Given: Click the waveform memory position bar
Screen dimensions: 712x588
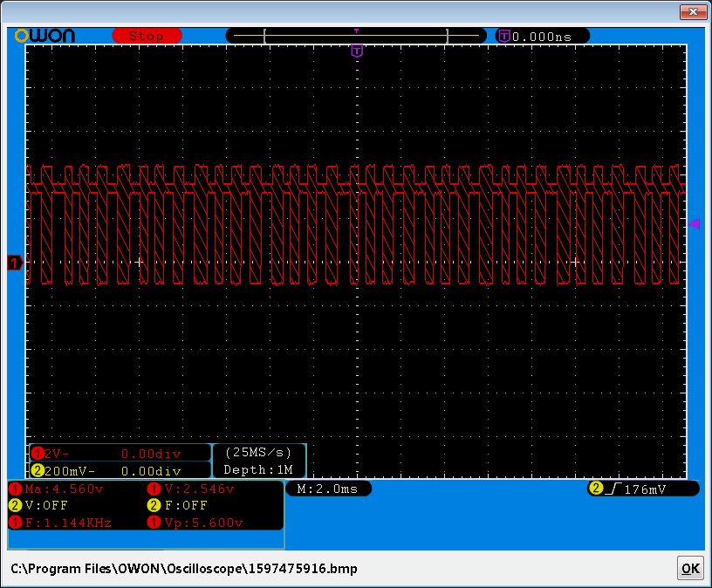Looking at the screenshot, I should (356, 36).
